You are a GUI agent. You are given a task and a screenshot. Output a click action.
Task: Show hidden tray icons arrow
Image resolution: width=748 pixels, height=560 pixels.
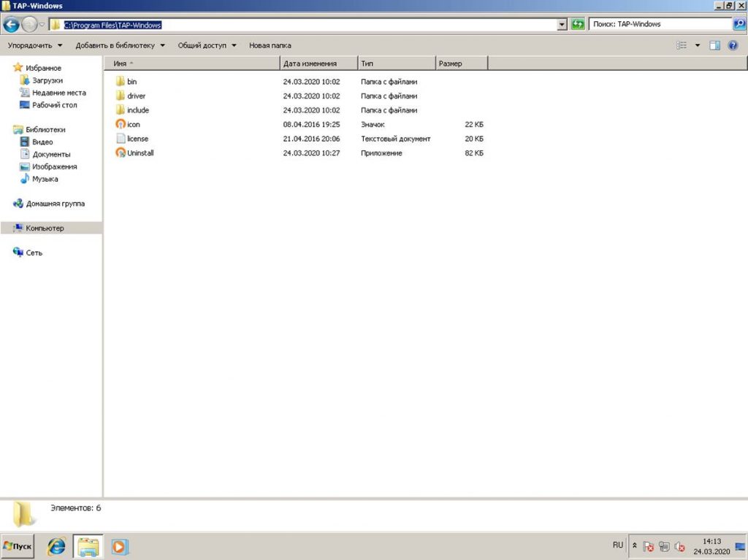click(635, 545)
